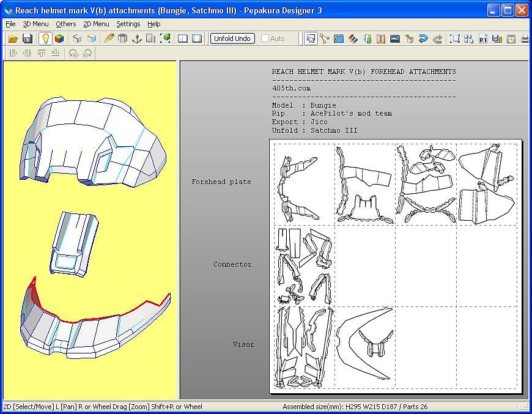Open the File menu
This screenshot has height=414, width=532.
point(10,24)
